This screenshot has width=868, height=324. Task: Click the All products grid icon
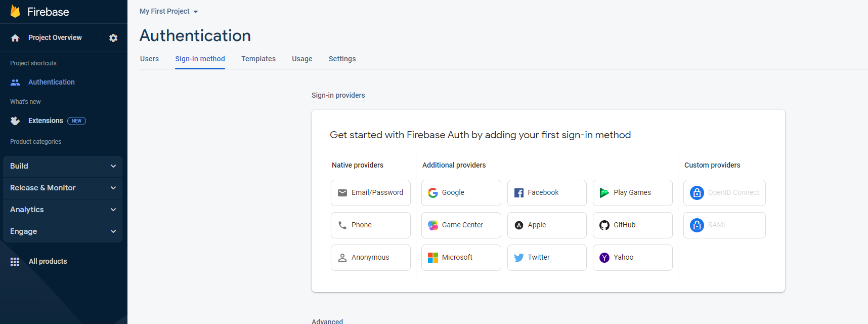[x=15, y=262]
